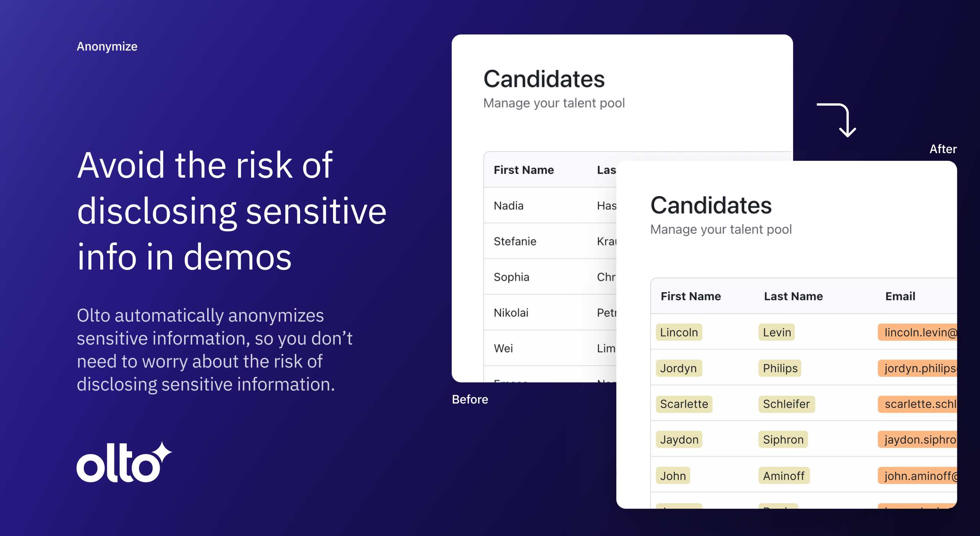The height and width of the screenshot is (536, 980).
Task: Click the After caption above the second card
Action: point(943,149)
